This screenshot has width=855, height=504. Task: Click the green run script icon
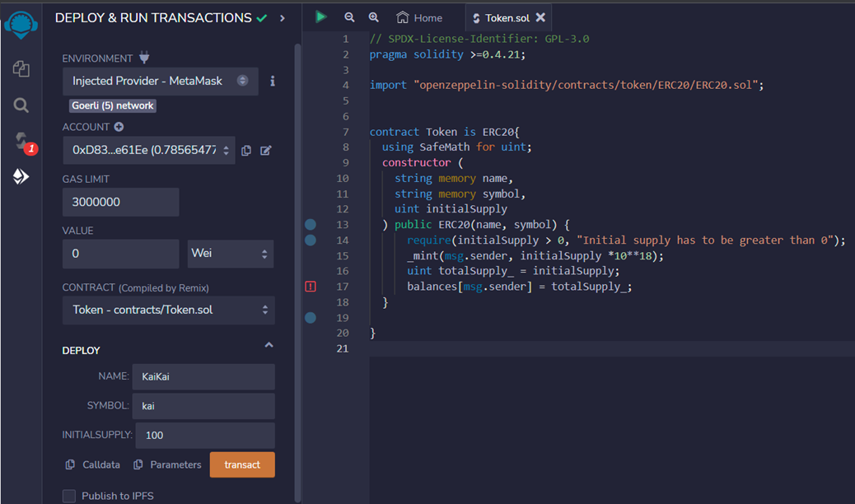click(321, 17)
